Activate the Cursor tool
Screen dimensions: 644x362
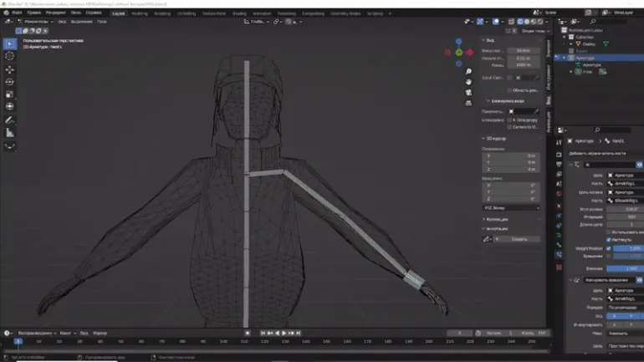[x=10, y=56]
